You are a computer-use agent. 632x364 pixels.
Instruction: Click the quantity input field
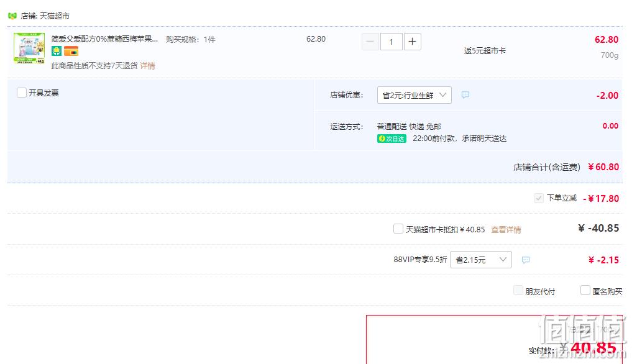tap(391, 42)
